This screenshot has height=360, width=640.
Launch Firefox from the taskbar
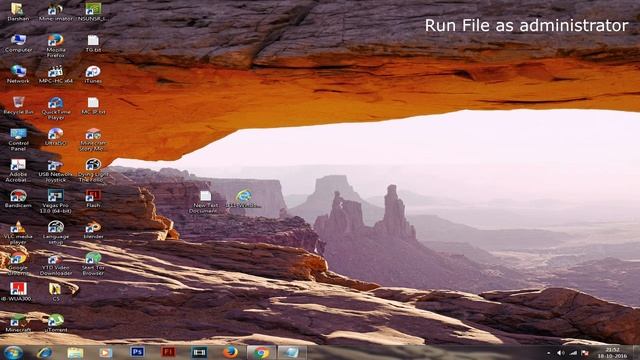[230, 352]
